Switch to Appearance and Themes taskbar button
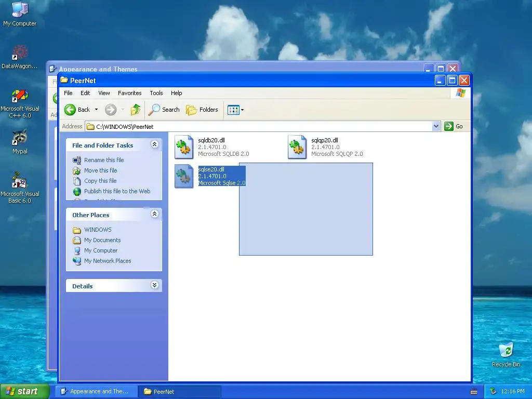The width and height of the screenshot is (532, 399). coord(96,391)
